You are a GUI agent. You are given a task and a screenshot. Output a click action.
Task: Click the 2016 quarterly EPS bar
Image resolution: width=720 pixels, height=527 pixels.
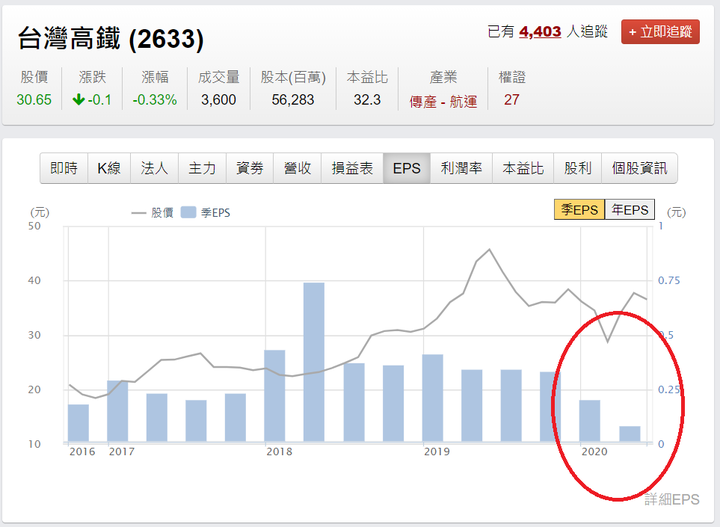coord(79,423)
